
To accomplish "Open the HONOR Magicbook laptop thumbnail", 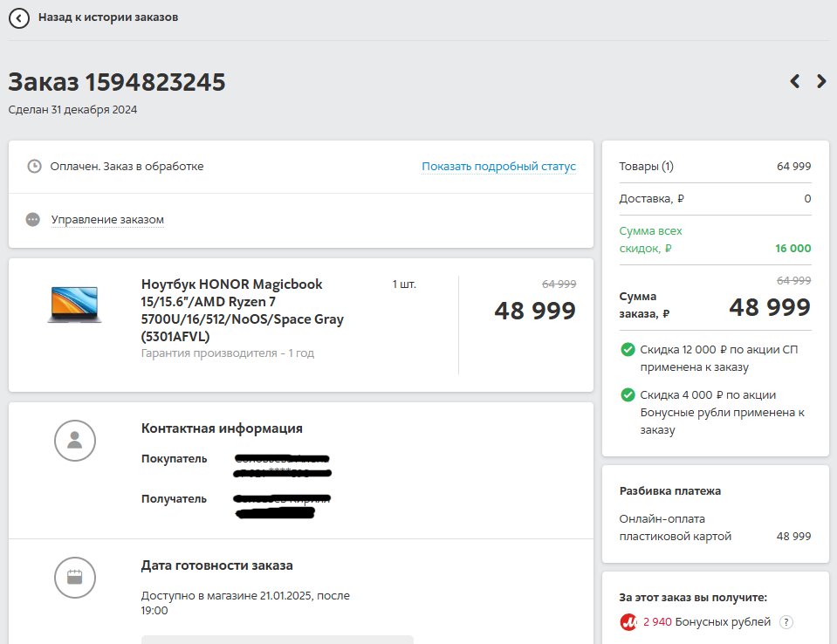I will coord(74,305).
